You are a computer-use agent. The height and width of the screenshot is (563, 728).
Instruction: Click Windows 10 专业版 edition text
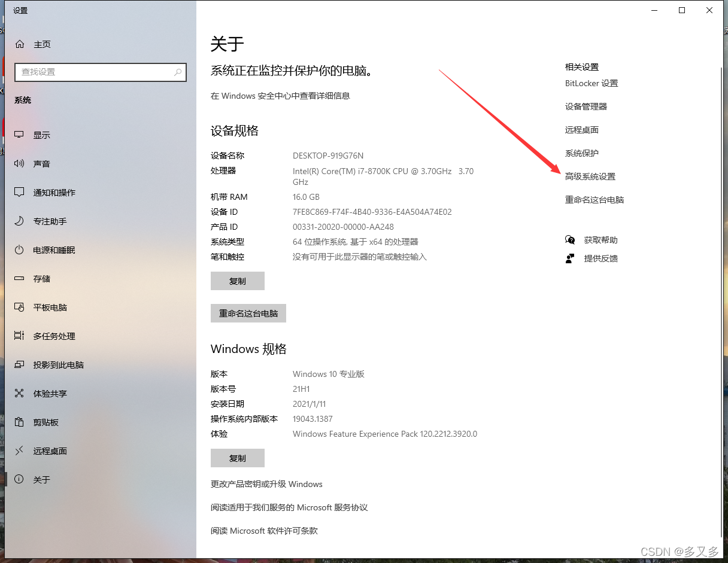(x=329, y=374)
